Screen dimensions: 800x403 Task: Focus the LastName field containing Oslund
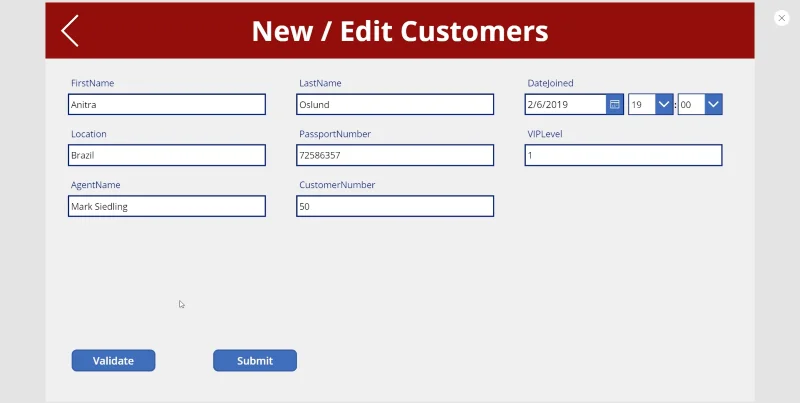click(x=395, y=104)
